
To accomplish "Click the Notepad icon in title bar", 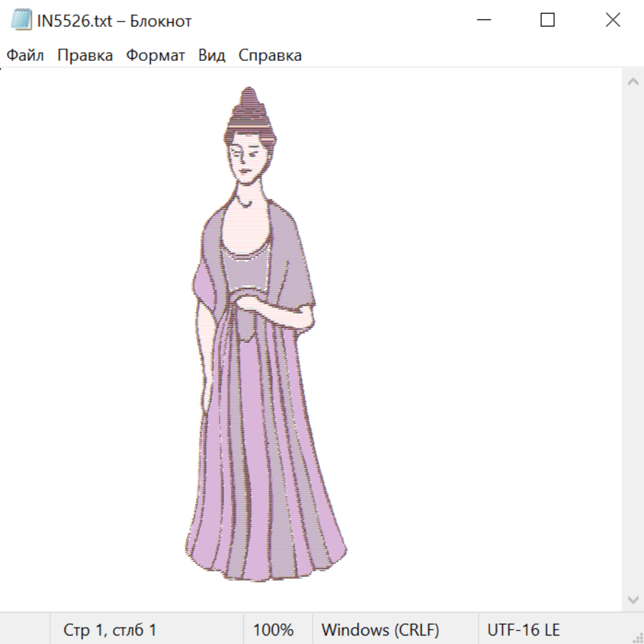I will click(x=21, y=21).
